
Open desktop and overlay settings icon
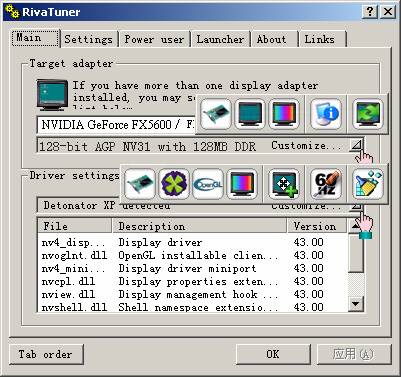[x=284, y=184]
